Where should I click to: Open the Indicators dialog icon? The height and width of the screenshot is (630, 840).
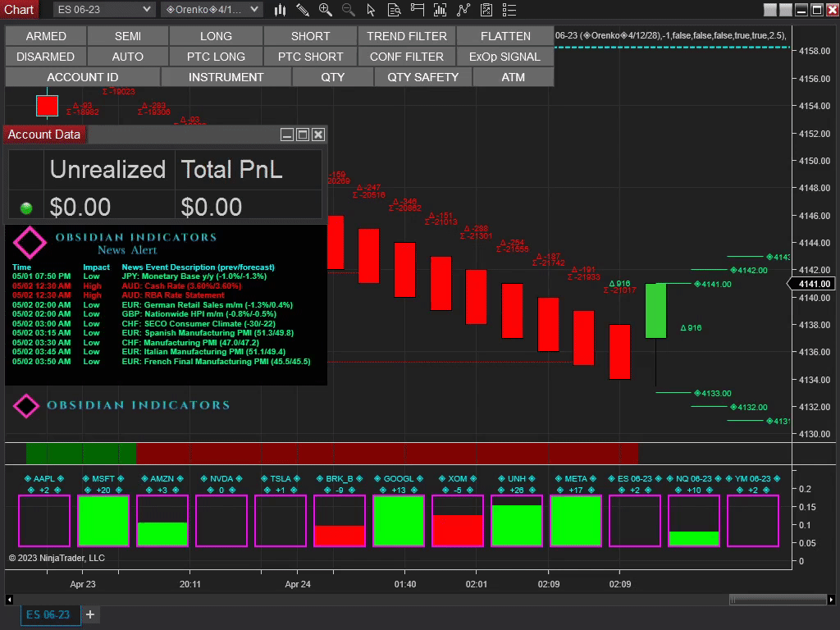[440, 10]
